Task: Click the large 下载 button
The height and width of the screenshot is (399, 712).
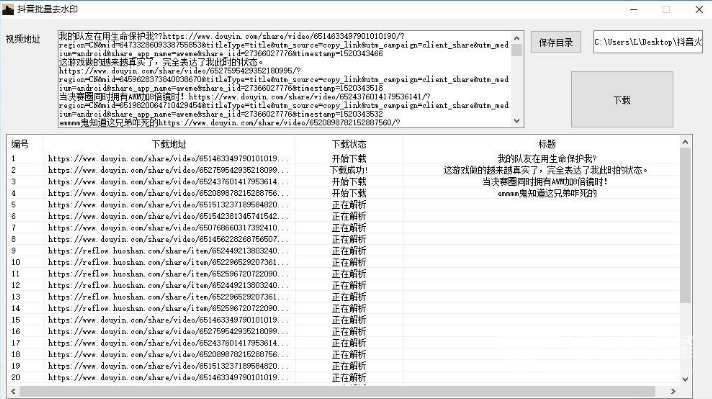Action: (x=622, y=99)
